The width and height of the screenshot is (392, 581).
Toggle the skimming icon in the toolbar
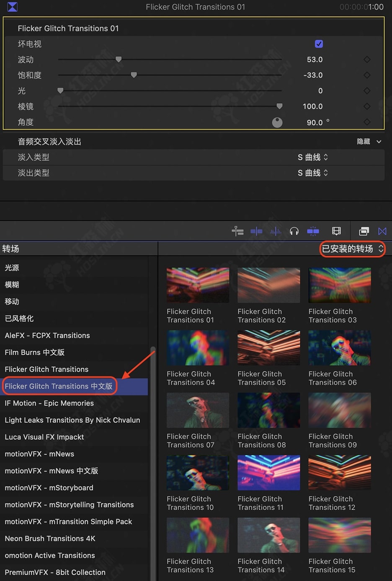pos(256,231)
